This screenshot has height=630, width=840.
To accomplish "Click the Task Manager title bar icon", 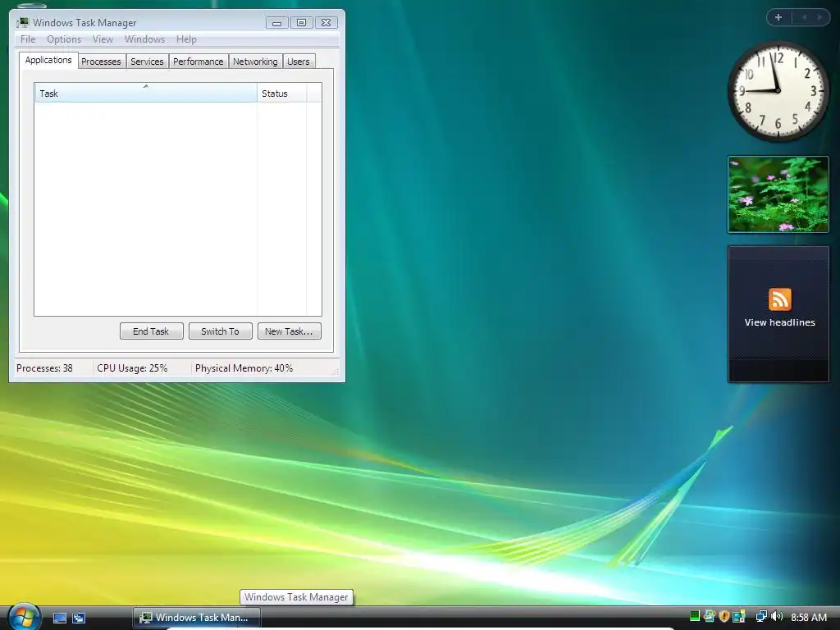I will (22, 22).
